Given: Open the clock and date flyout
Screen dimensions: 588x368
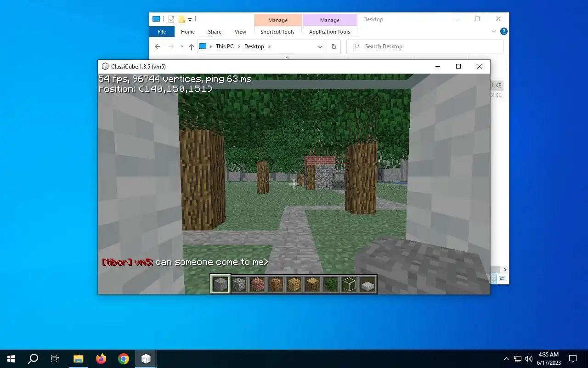Looking at the screenshot, I should click(x=548, y=359).
